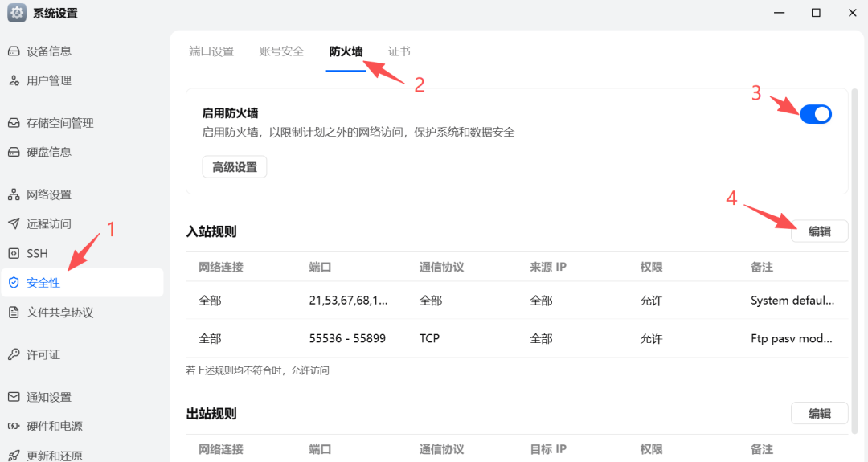The width and height of the screenshot is (868, 462).
Task: Click the file sharing protocol document icon
Action: 14,313
